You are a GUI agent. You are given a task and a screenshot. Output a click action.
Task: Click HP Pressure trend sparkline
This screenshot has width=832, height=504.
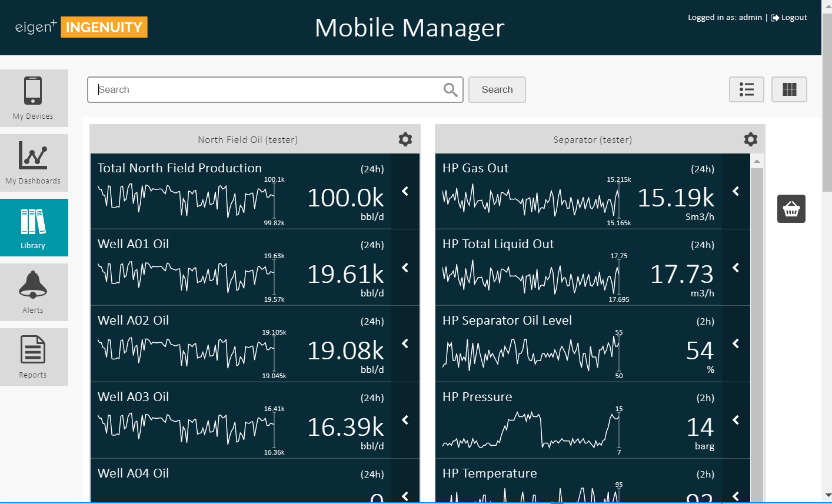click(x=531, y=429)
